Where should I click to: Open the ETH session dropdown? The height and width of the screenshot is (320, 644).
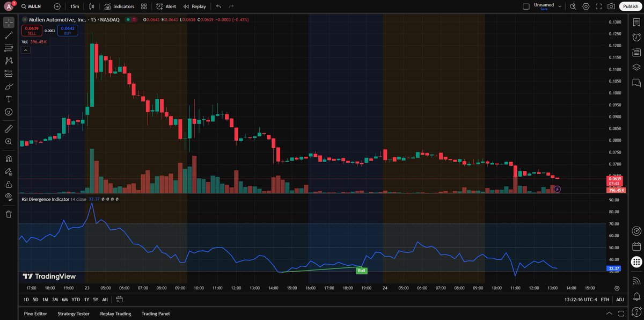coord(605,299)
